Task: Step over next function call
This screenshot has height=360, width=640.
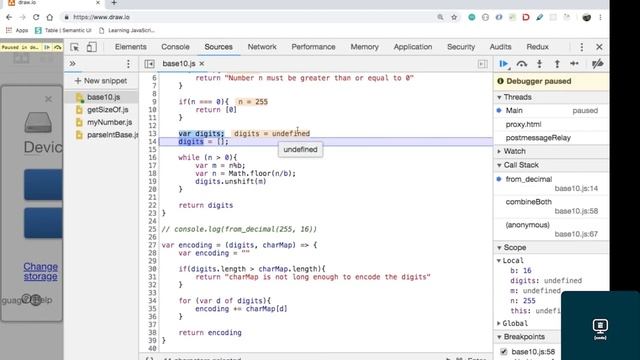Action: tap(522, 64)
